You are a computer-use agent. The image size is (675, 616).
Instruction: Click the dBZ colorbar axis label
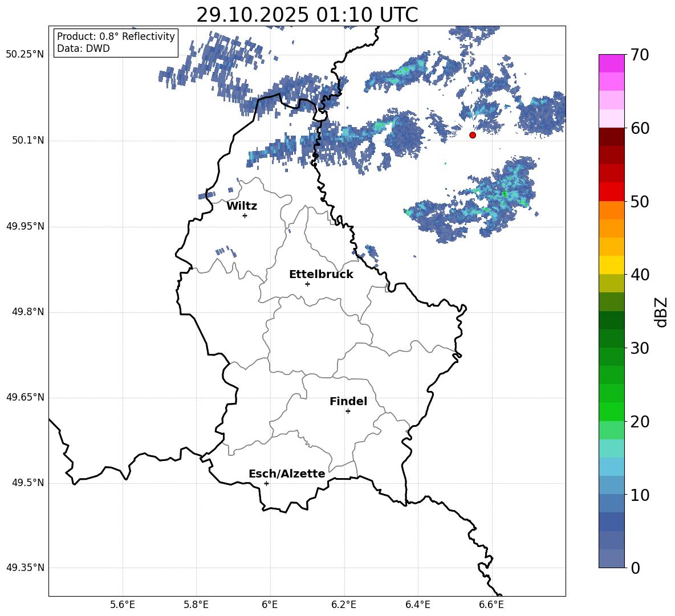(662, 312)
